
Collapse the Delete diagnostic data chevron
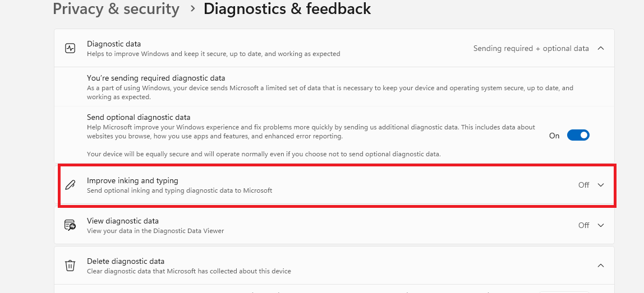coord(601,266)
